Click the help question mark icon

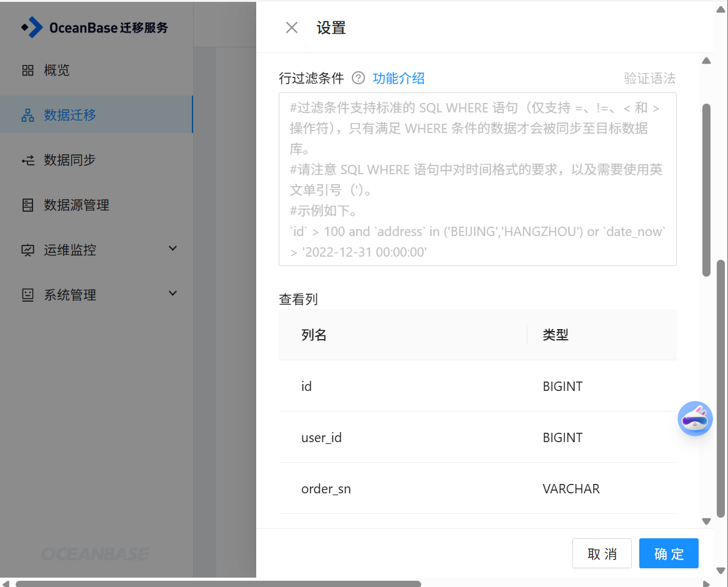click(358, 78)
